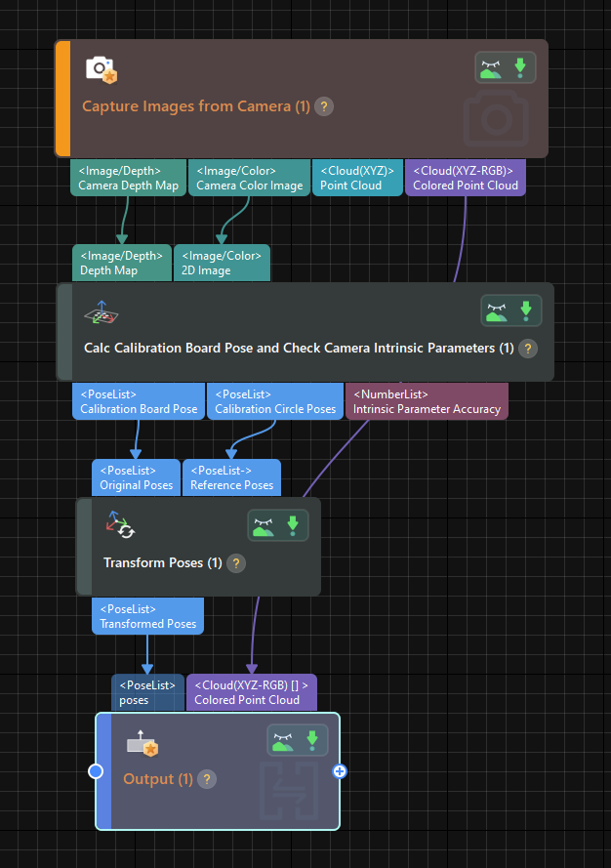Toggle visualization eye on Calc Calibration node

pos(497,311)
